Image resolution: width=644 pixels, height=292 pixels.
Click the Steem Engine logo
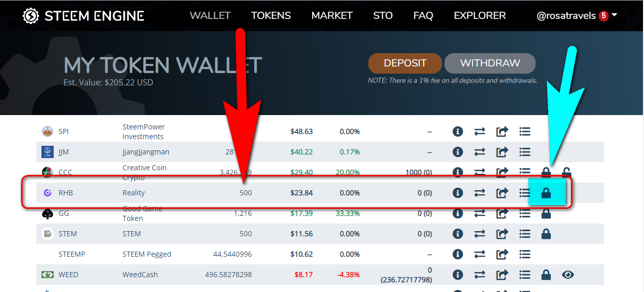pyautogui.click(x=83, y=15)
